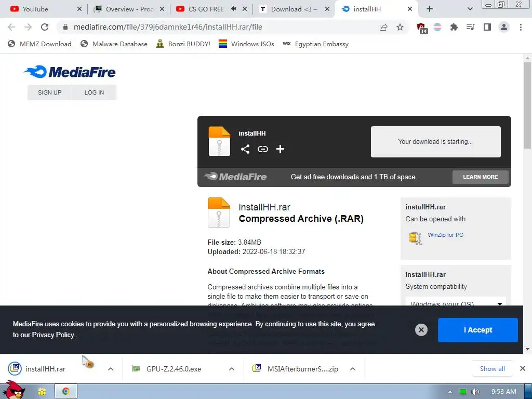
Task: Click the browser back arrow
Action: (11, 27)
